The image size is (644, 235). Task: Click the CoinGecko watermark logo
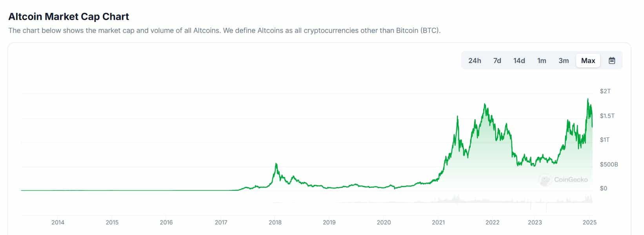point(564,180)
